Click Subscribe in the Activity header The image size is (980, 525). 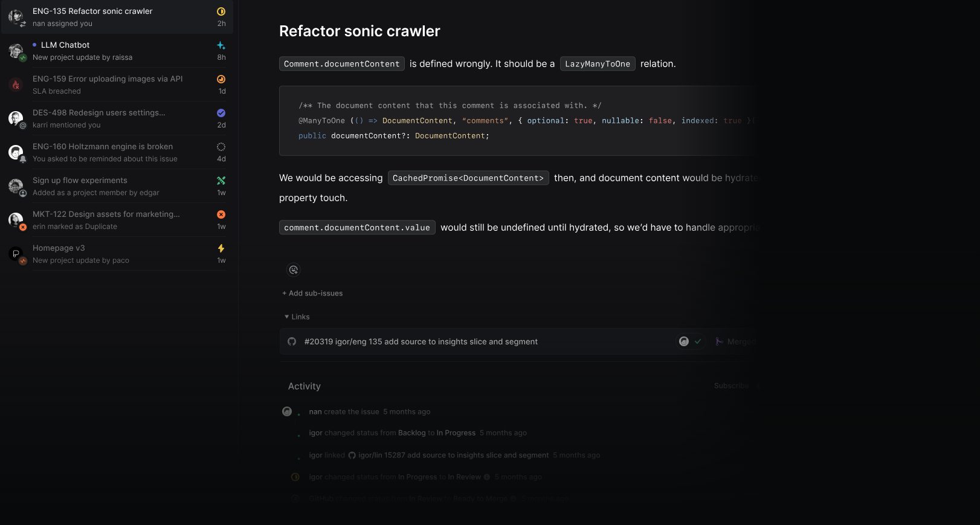click(731, 385)
